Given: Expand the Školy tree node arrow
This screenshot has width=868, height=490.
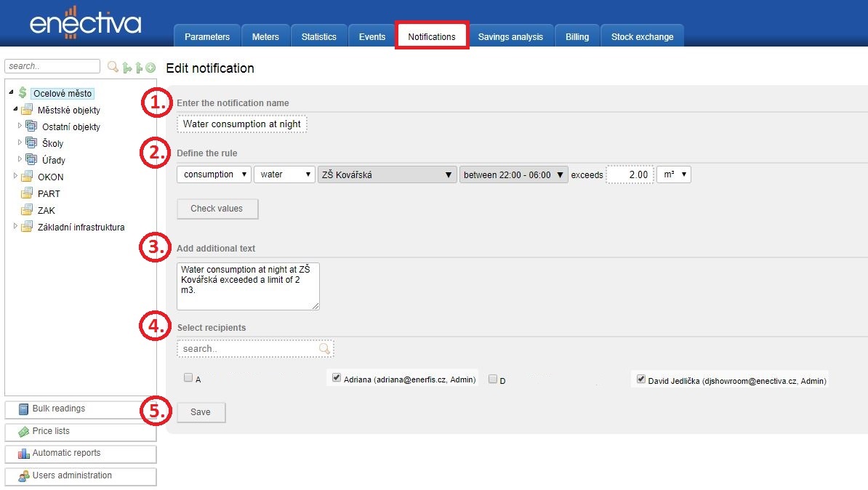Looking at the screenshot, I should click(20, 142).
